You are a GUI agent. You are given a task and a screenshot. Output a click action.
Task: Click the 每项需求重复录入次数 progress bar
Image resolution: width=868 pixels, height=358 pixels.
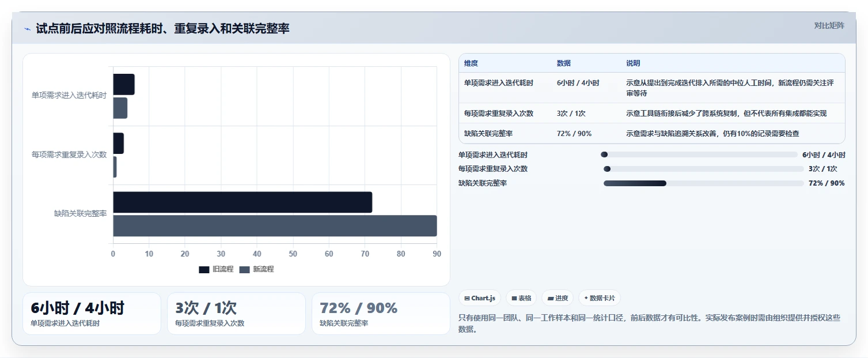[x=703, y=169]
